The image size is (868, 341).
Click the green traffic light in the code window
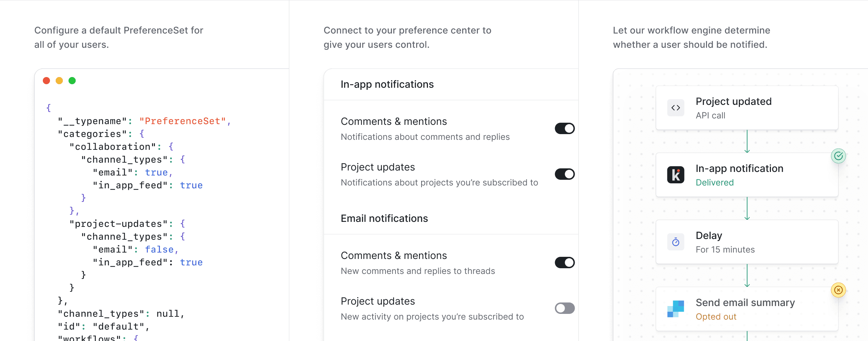(72, 81)
